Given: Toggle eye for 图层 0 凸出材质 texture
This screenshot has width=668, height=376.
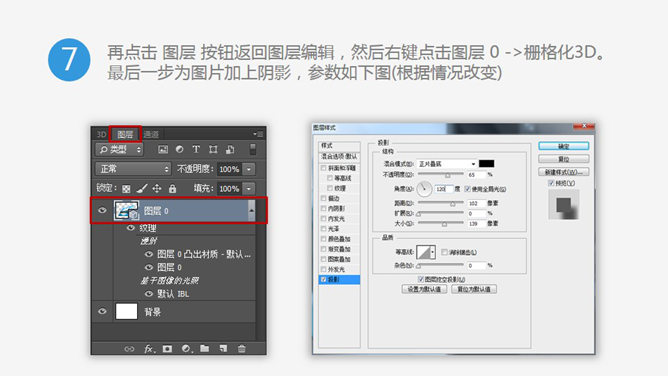Looking at the screenshot, I should pyautogui.click(x=149, y=254).
